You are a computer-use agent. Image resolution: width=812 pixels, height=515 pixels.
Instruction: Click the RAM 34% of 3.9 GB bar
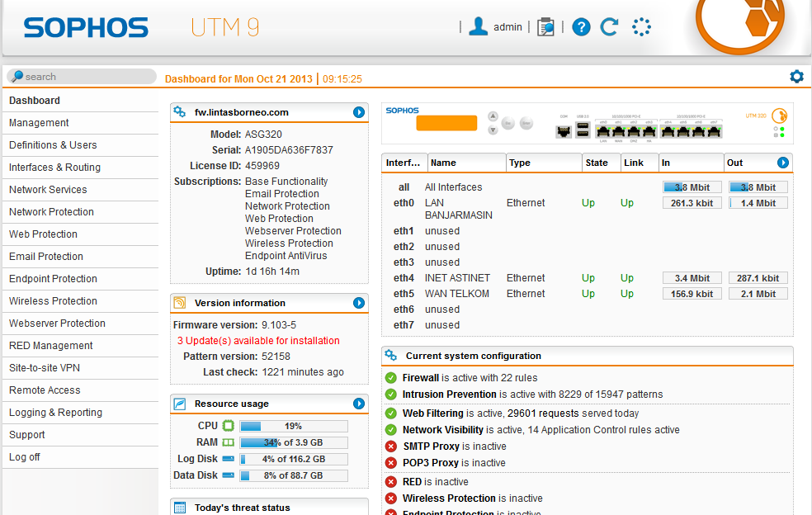pos(294,442)
